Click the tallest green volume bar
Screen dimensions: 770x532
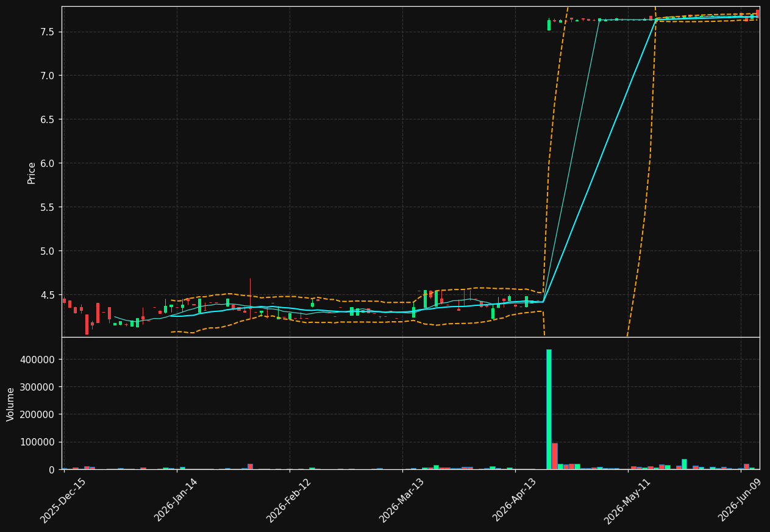point(549,409)
